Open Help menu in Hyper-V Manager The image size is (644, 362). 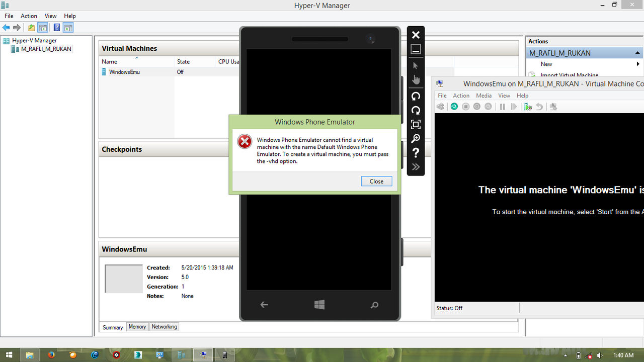pos(70,16)
